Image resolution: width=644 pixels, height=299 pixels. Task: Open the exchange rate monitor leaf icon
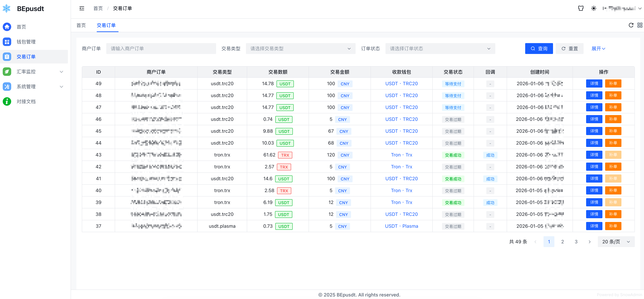(7, 72)
